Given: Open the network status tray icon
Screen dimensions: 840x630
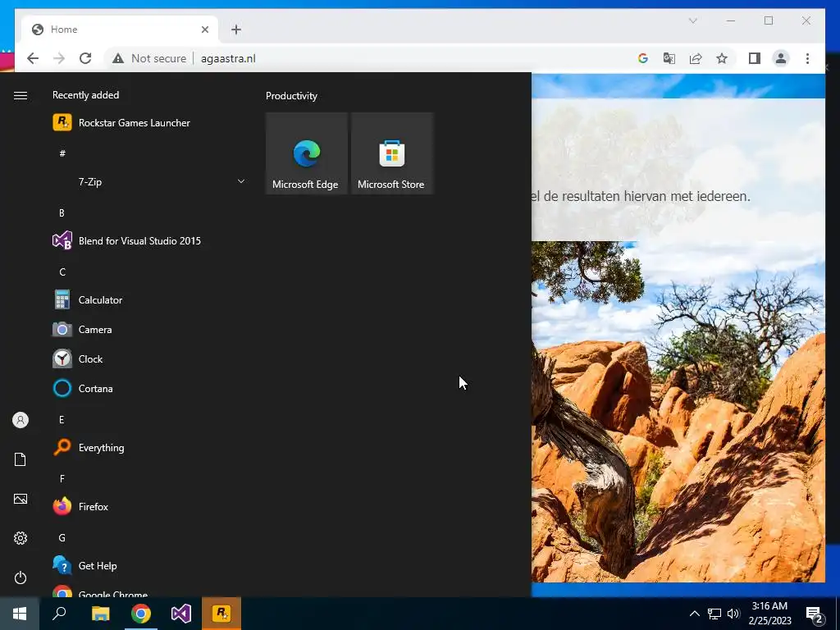Looking at the screenshot, I should 714,614.
